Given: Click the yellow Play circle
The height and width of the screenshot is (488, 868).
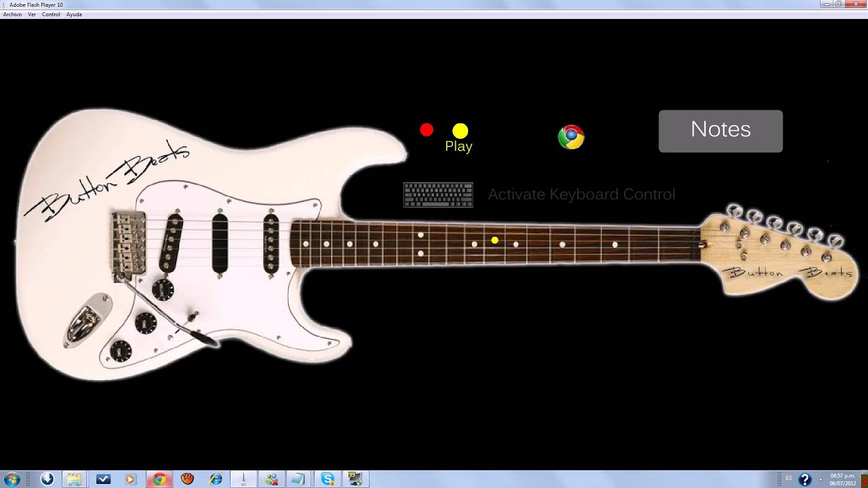Looking at the screenshot, I should coord(460,131).
